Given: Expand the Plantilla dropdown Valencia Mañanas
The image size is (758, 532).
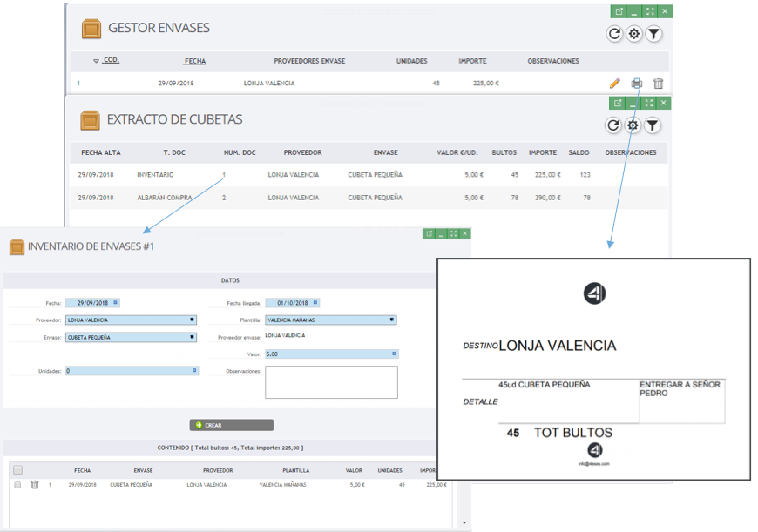Looking at the screenshot, I should pos(392,320).
